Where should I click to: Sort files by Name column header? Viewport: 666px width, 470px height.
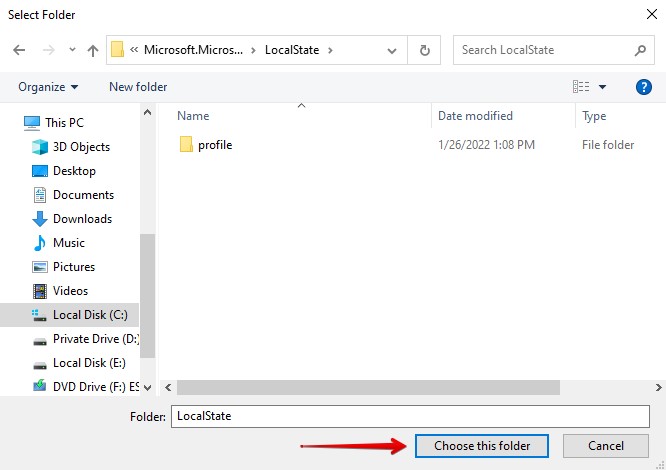coord(193,116)
